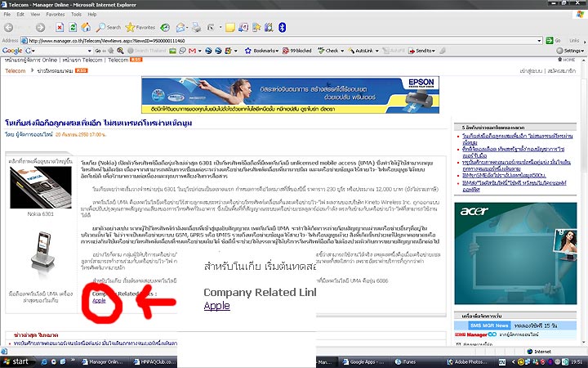Click the Telecom breadcrumb link in orange
Screen dimensions: 588x368
16,70
